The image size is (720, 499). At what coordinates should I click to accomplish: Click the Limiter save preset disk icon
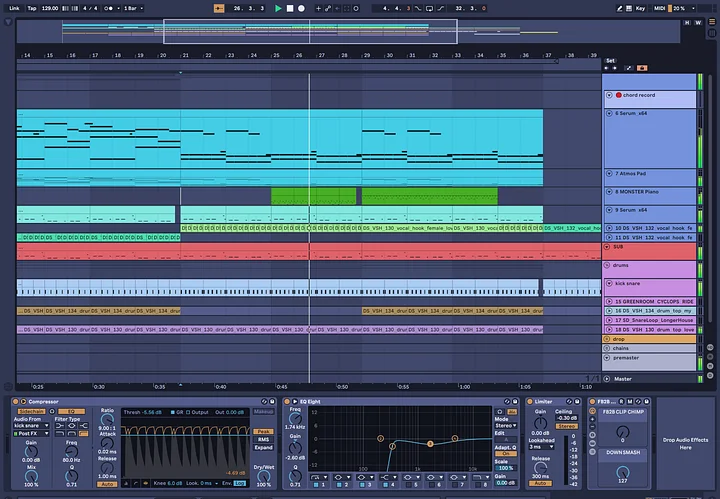click(577, 402)
